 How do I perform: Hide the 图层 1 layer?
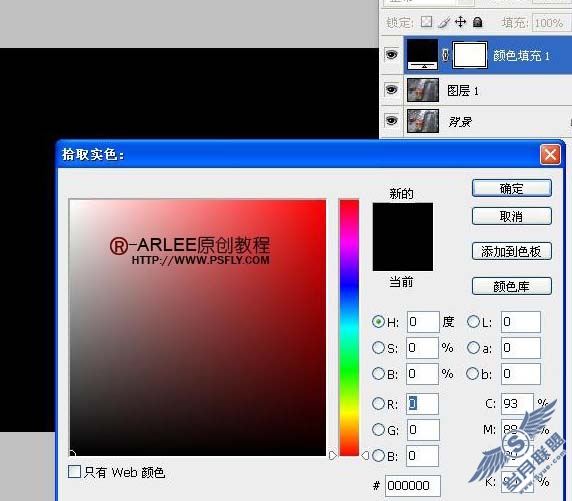coord(391,89)
